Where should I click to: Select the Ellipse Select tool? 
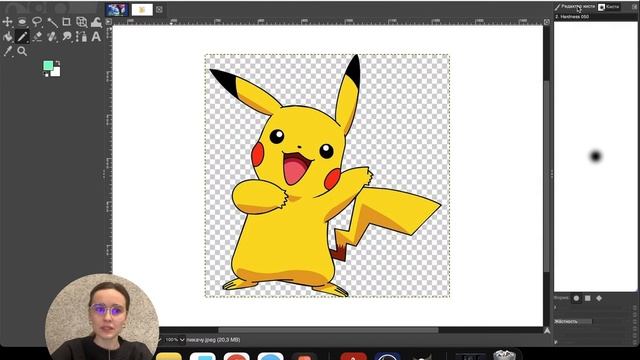point(22,22)
